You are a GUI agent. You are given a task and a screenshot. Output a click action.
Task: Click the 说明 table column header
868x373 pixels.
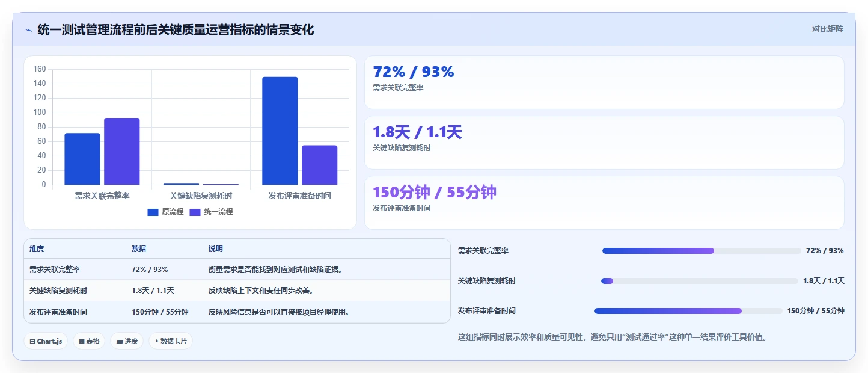click(x=216, y=249)
